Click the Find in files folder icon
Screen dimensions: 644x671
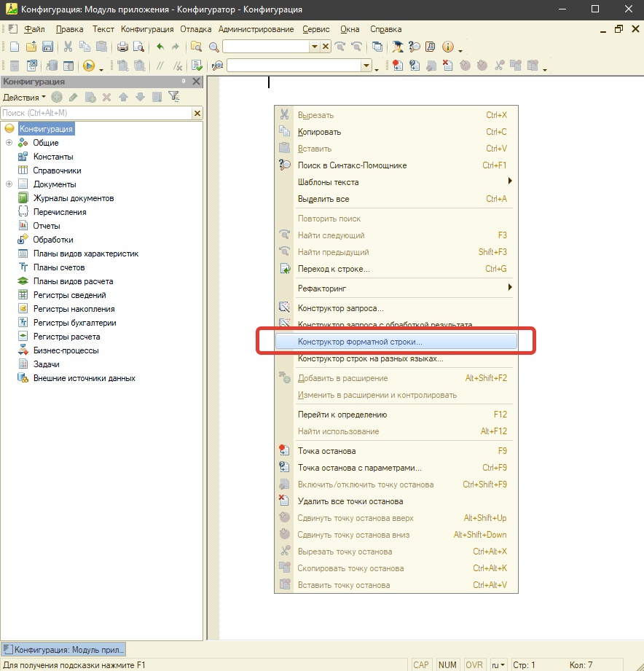(197, 46)
